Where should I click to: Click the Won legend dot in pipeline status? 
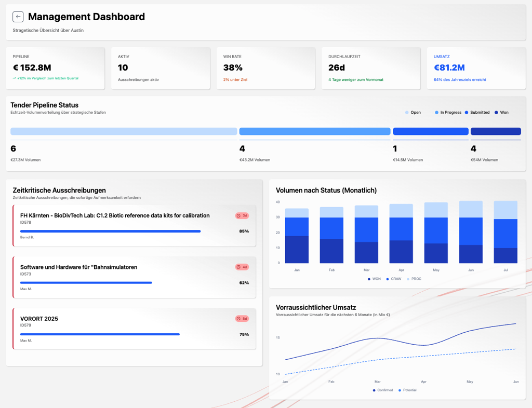click(496, 113)
